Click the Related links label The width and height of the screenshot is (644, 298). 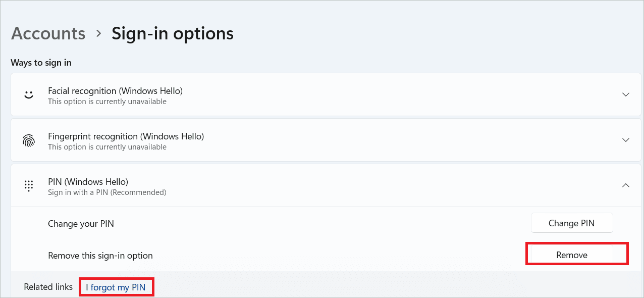[x=48, y=287]
